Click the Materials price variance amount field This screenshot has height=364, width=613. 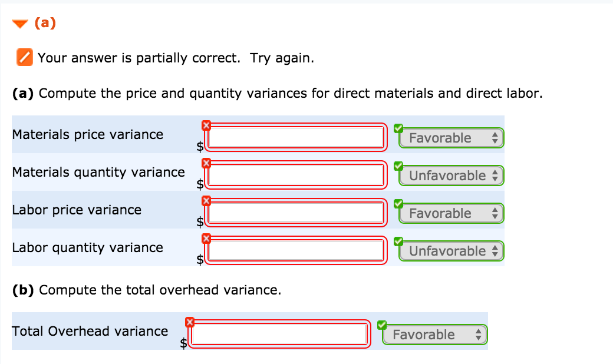pyautogui.click(x=296, y=138)
